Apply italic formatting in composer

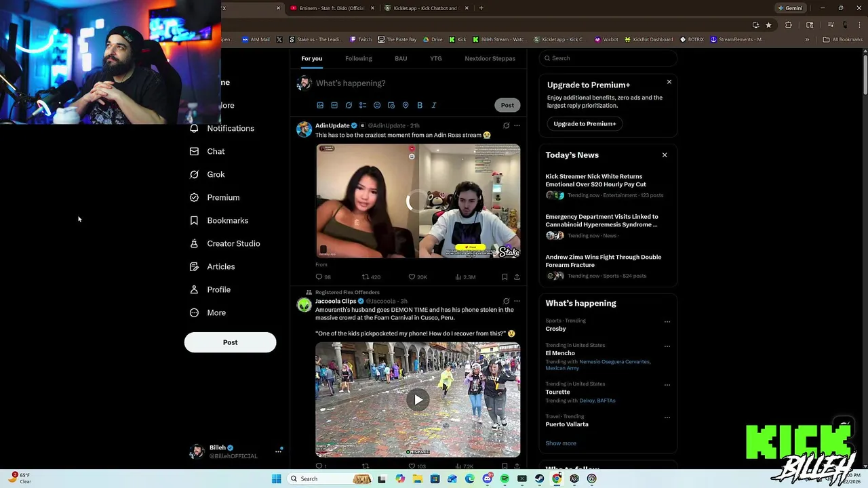(x=434, y=105)
